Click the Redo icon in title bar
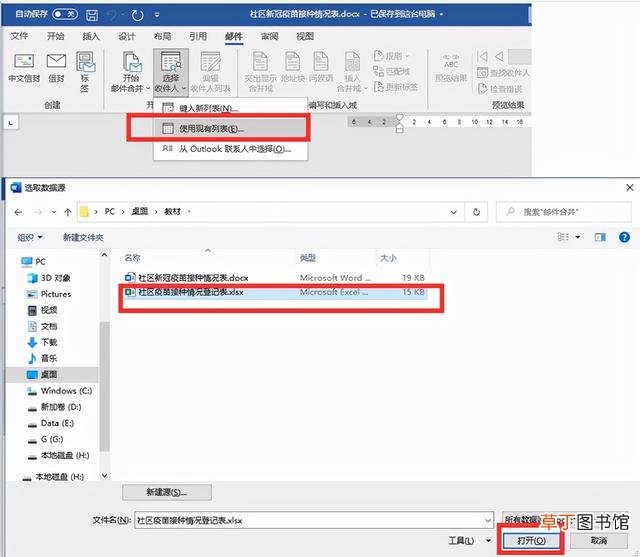This screenshot has width=640, height=557. (138, 15)
